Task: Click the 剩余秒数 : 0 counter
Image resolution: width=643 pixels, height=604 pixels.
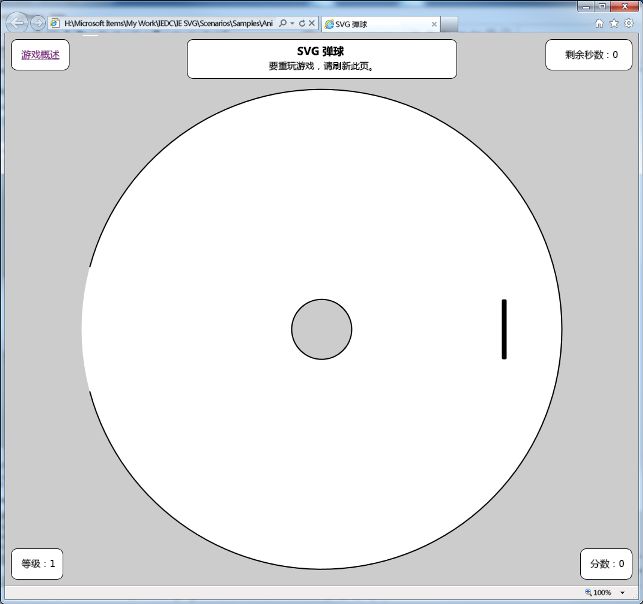Action: pyautogui.click(x=589, y=55)
